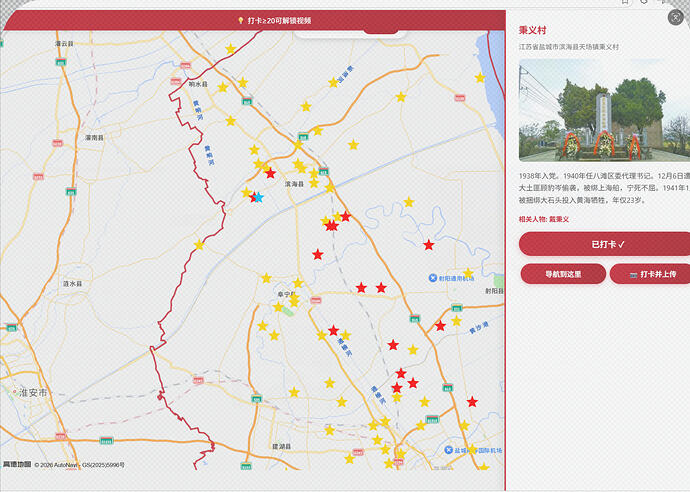This screenshot has height=492, width=690.
Task: Click yellow star overlapping 盐城 airport label
Action: pyautogui.click(x=471, y=449)
